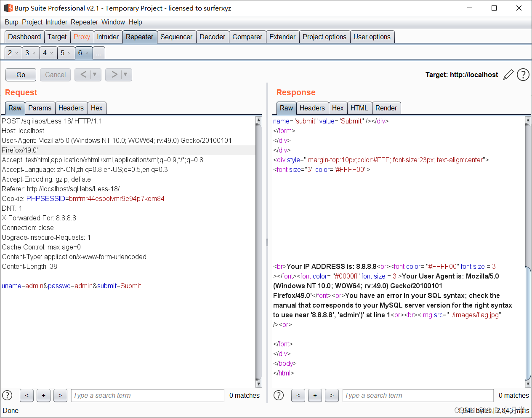
Task: Open the Intruder menu
Action: point(56,22)
